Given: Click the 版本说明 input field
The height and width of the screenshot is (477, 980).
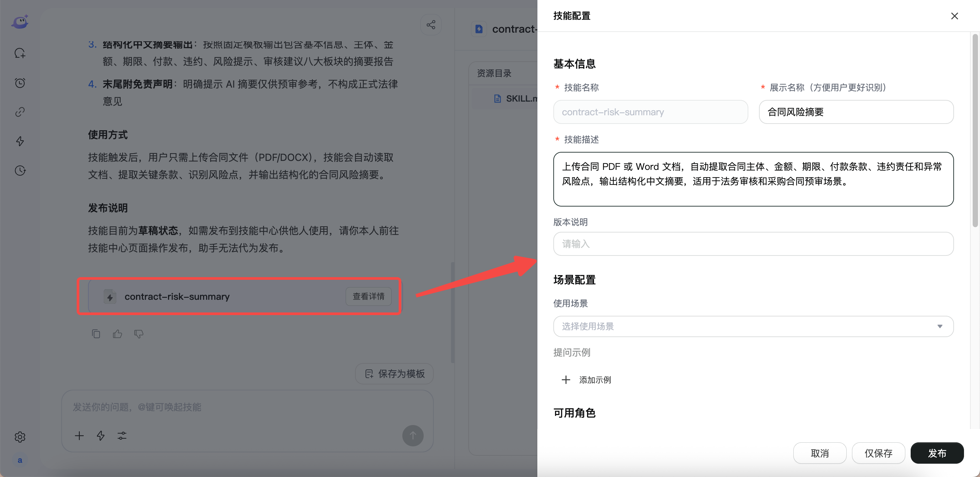Looking at the screenshot, I should click(753, 243).
